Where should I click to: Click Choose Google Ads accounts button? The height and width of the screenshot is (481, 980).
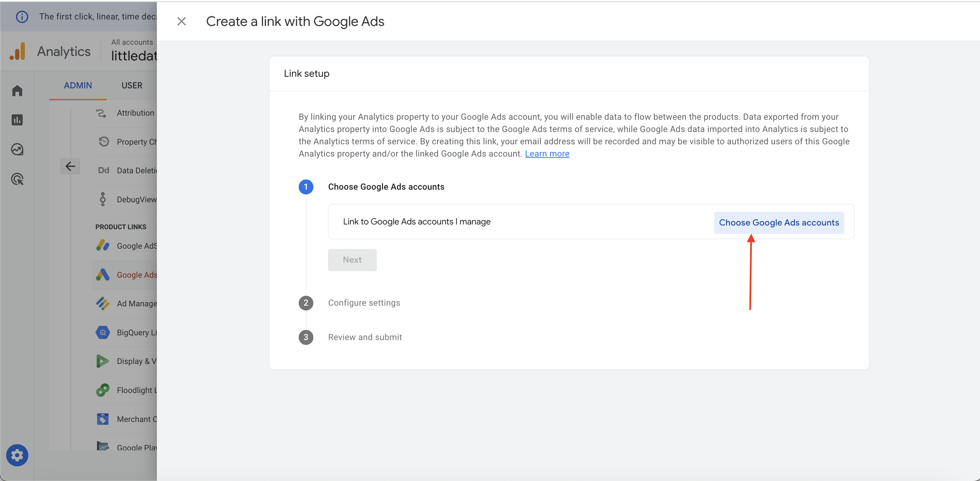[x=779, y=222]
